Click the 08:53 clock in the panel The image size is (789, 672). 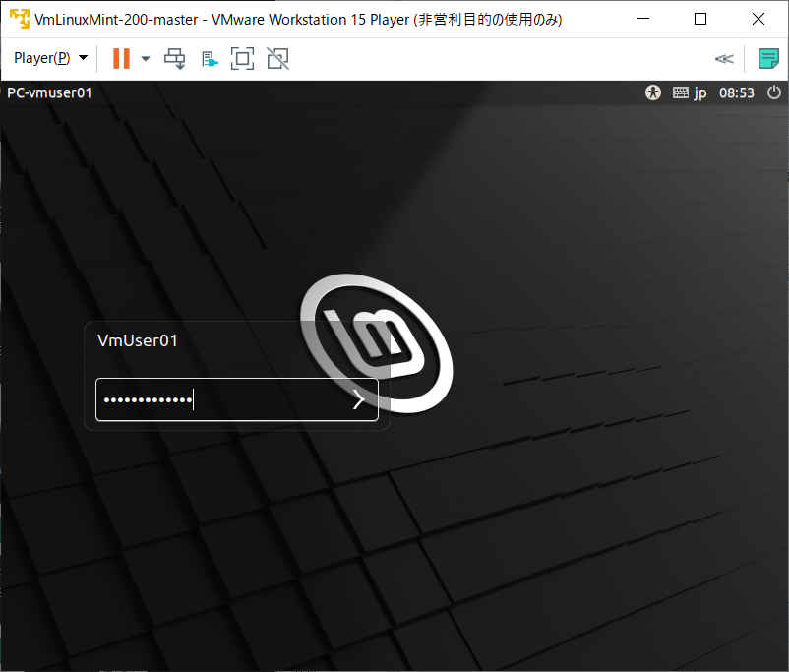click(x=736, y=92)
